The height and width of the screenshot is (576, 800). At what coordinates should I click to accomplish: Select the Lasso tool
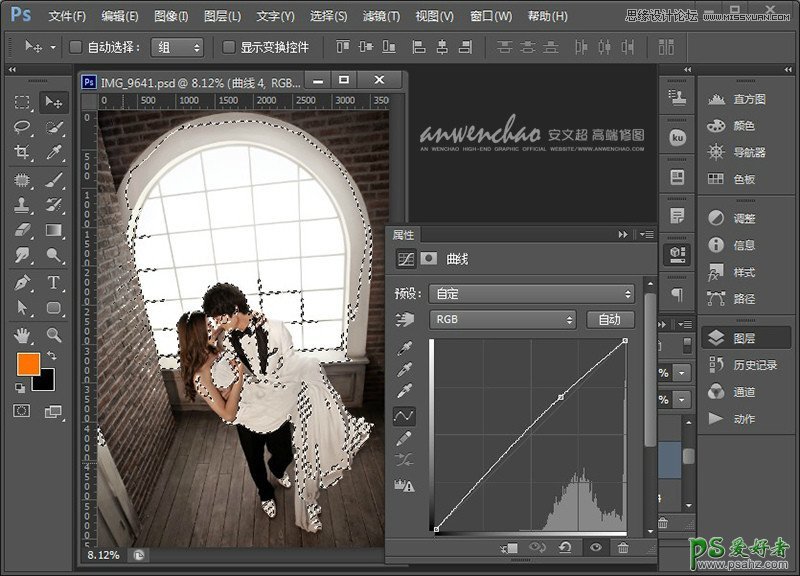click(x=22, y=128)
